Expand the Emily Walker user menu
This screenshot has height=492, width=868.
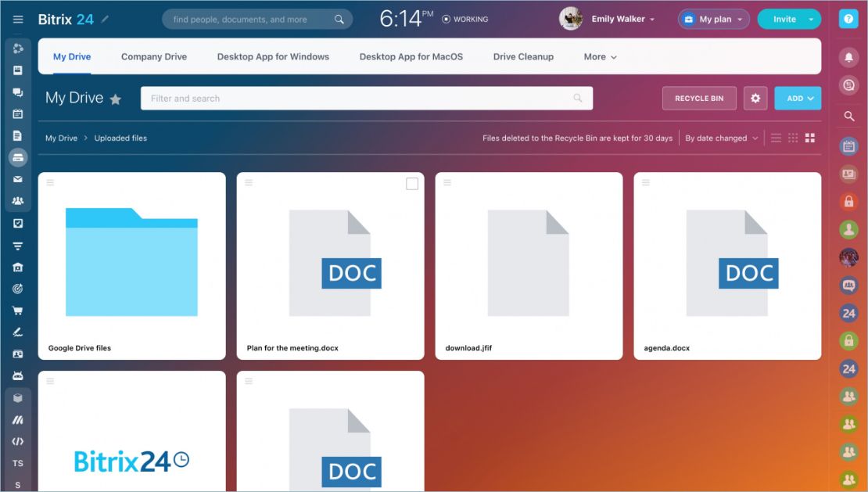pyautogui.click(x=622, y=19)
